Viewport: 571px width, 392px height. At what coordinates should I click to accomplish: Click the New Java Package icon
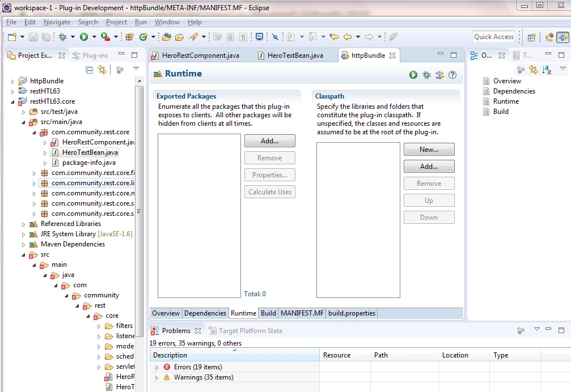click(129, 37)
